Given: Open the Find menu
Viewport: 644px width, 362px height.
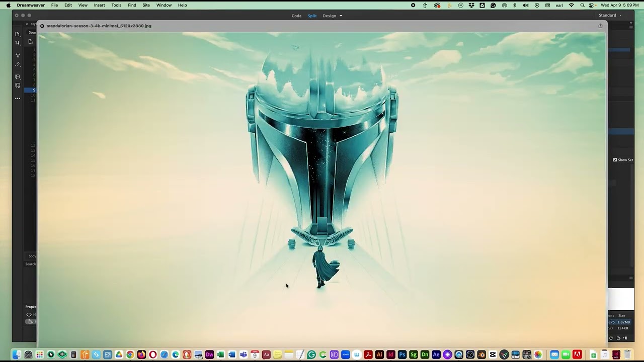Looking at the screenshot, I should pyautogui.click(x=132, y=5).
